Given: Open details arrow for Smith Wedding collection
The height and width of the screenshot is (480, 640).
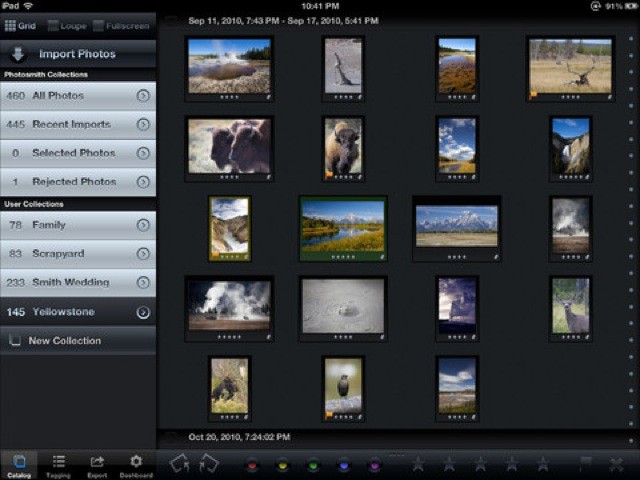Looking at the screenshot, I should [143, 283].
